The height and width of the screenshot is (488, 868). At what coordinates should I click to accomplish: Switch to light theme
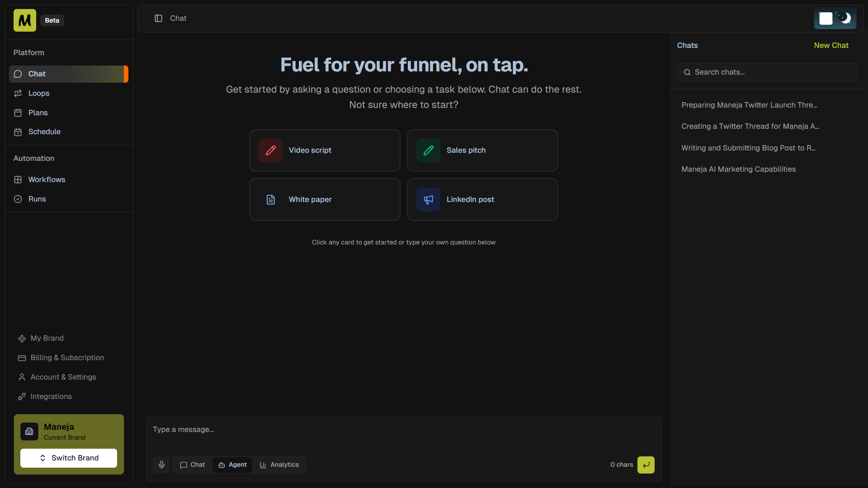(x=826, y=19)
